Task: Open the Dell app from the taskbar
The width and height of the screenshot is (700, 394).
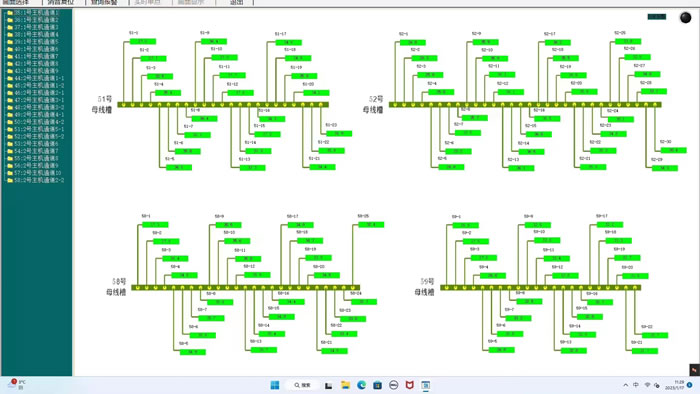Action: [394, 385]
